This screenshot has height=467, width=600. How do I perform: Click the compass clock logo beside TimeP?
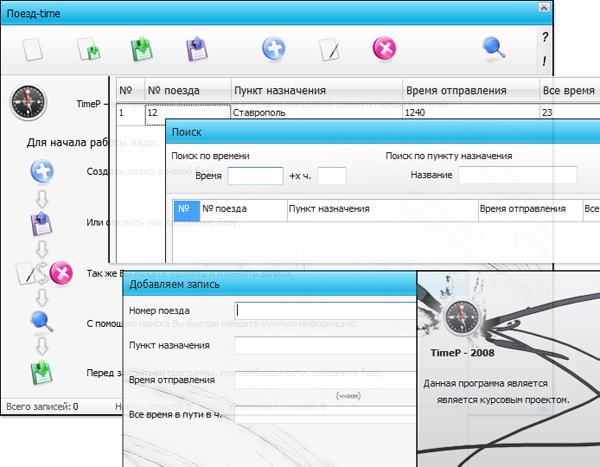point(28,103)
